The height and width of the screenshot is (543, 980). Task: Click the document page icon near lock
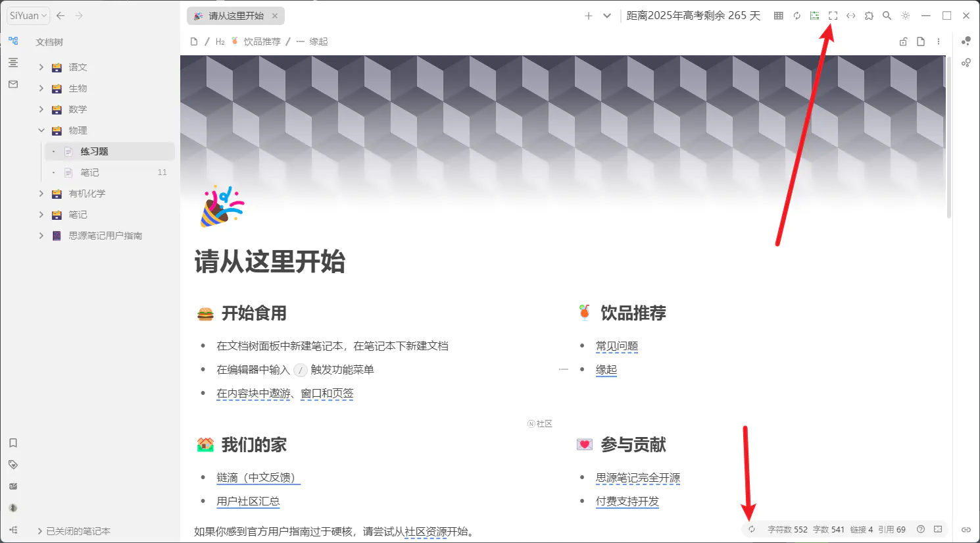pos(921,41)
